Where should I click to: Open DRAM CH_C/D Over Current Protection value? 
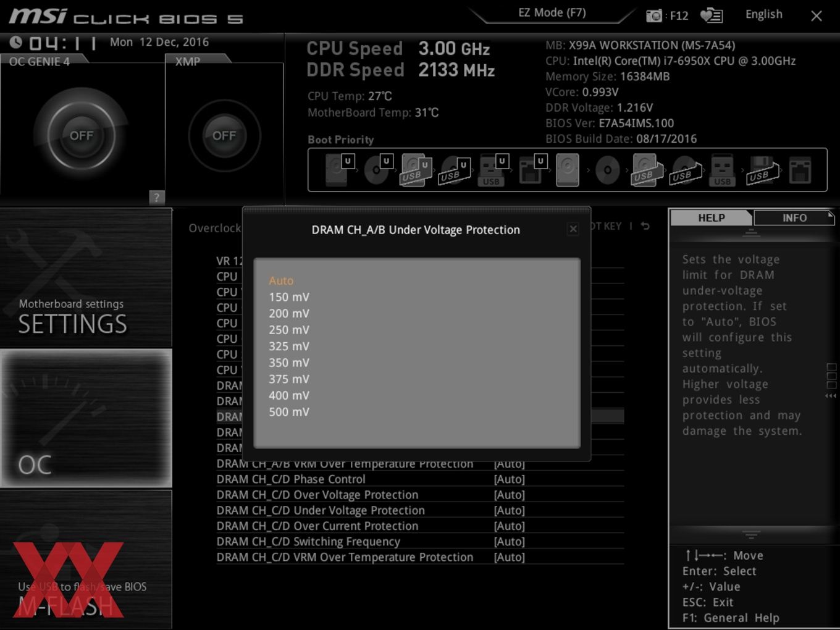509,526
